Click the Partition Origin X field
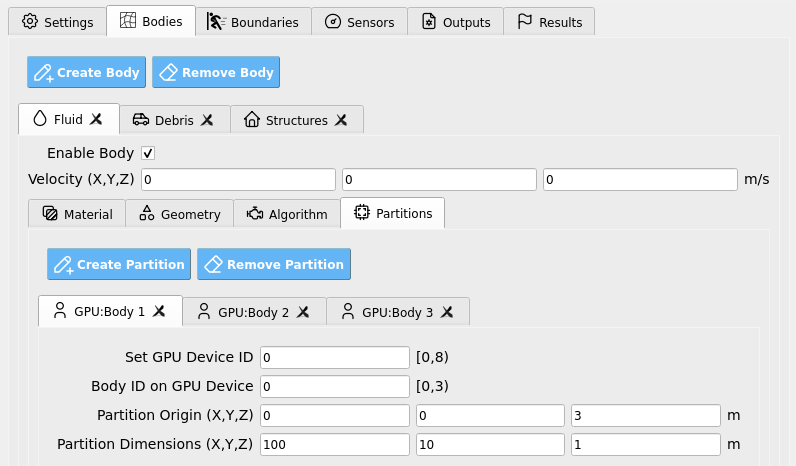Image resolution: width=796 pixels, height=466 pixels. coord(335,416)
